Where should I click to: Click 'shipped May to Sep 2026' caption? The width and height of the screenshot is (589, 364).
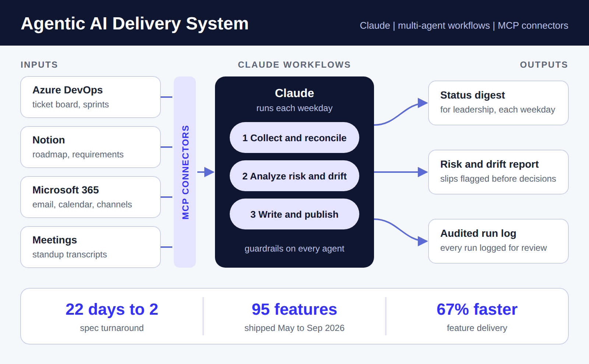(294, 328)
